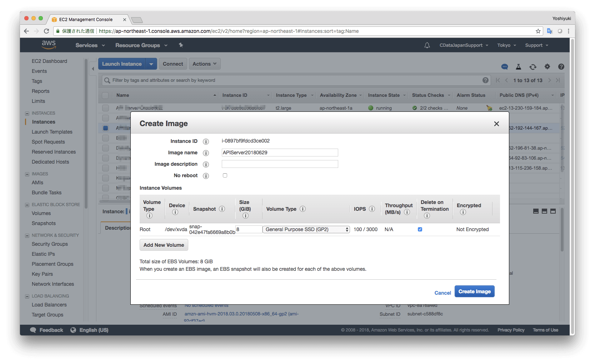Click the Launch Instance button

122,64
